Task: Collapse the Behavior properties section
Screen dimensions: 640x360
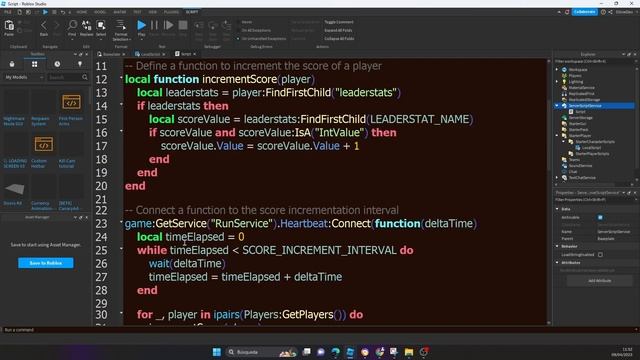Action: click(x=557, y=246)
